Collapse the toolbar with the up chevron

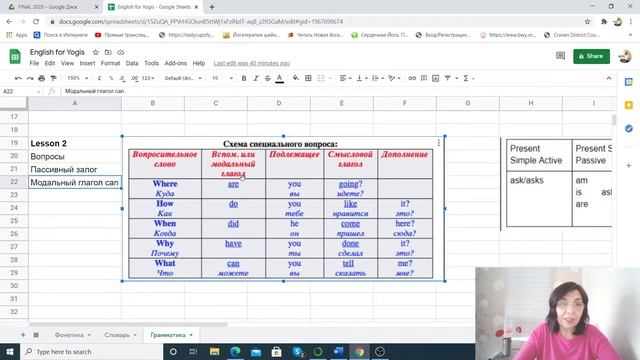click(x=609, y=78)
